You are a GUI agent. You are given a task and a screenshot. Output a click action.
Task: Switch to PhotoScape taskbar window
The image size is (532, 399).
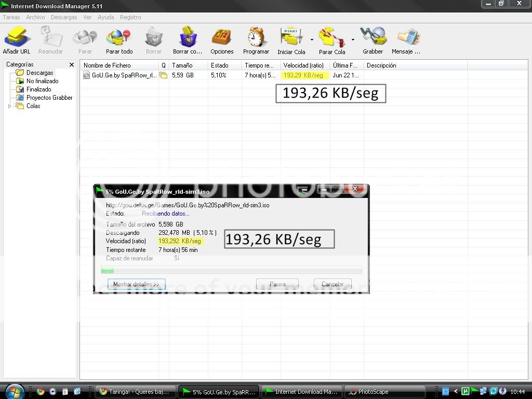click(x=385, y=392)
